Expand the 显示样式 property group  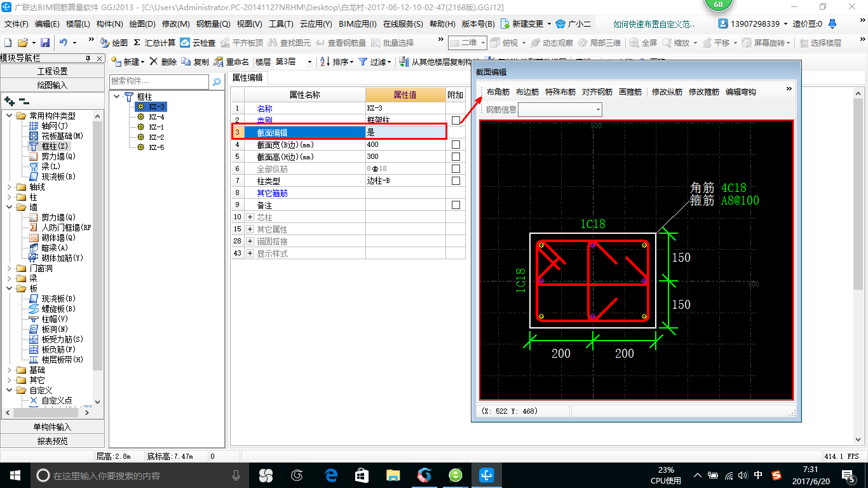pos(250,254)
